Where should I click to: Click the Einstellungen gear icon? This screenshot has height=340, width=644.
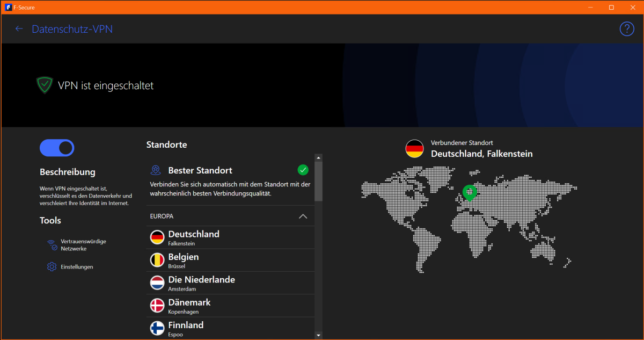(x=52, y=266)
